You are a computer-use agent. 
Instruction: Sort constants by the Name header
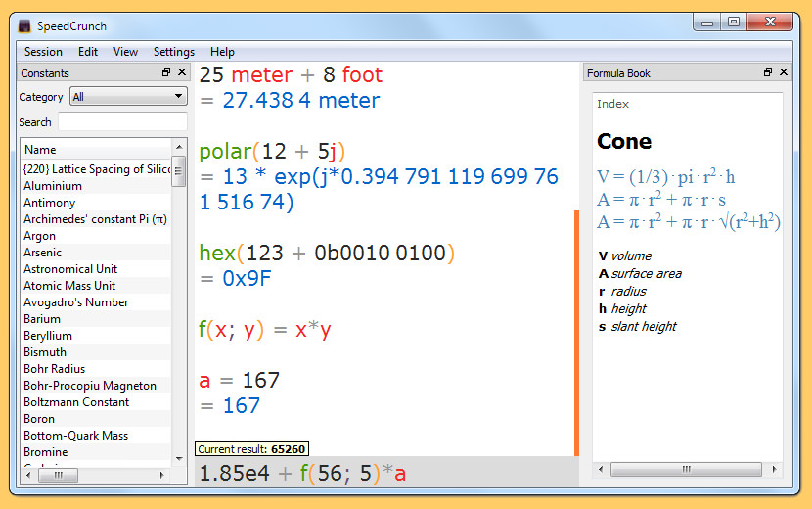pyautogui.click(x=96, y=150)
